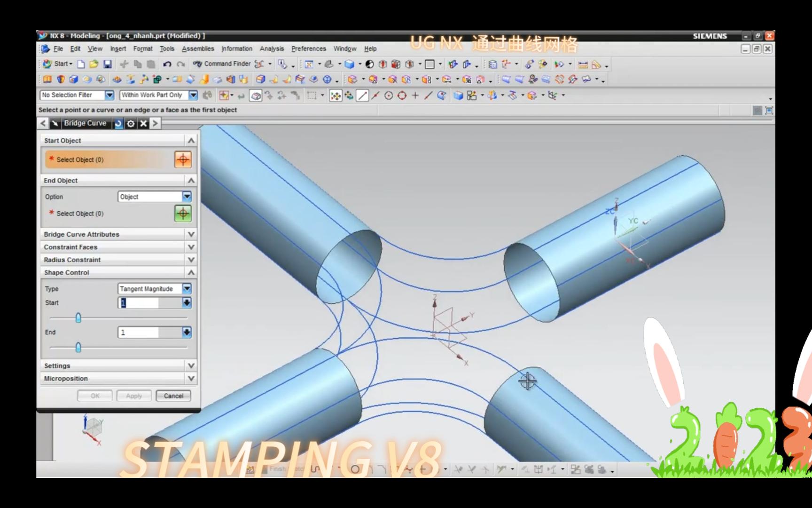Undo the last action
This screenshot has width=812, height=508.
pyautogui.click(x=167, y=64)
